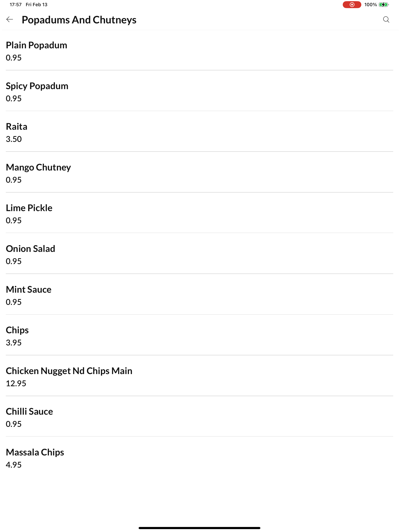Tap the Popadums And Chutneys title

pos(79,20)
